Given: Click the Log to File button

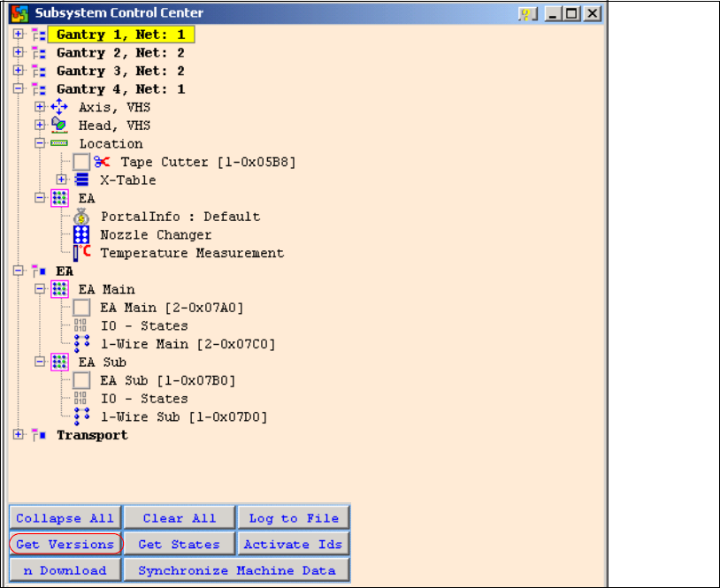Looking at the screenshot, I should point(294,518).
